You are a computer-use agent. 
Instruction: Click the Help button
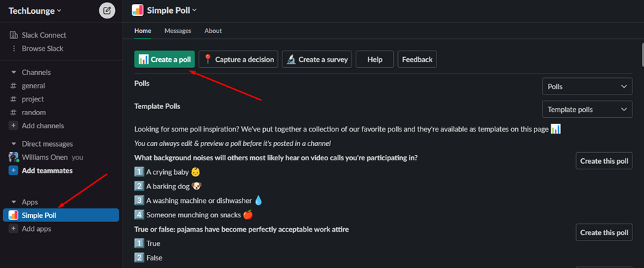pyautogui.click(x=375, y=59)
